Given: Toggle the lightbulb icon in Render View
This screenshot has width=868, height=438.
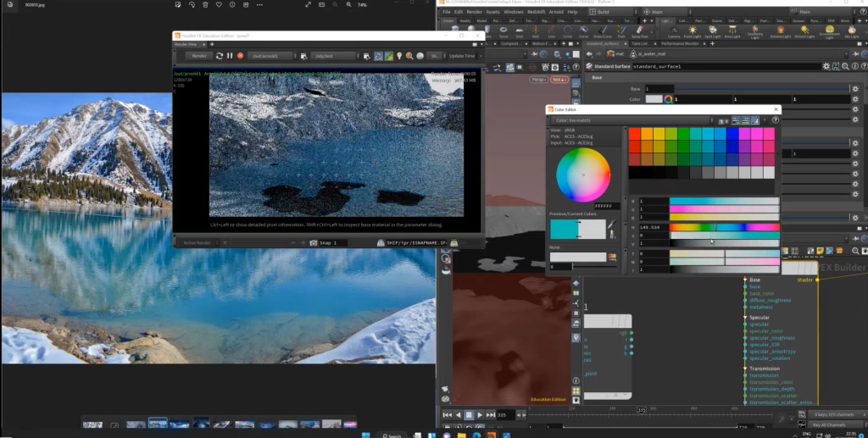Looking at the screenshot, I should pyautogui.click(x=399, y=56).
